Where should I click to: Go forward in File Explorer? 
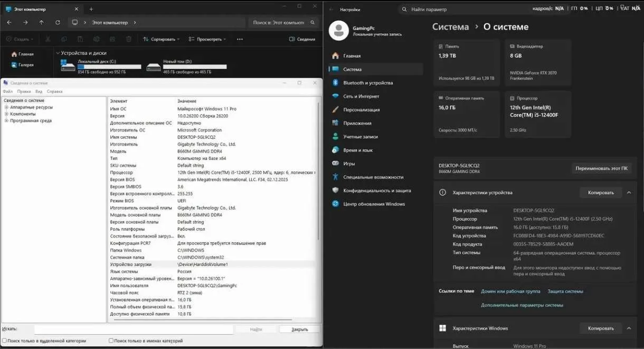point(25,23)
